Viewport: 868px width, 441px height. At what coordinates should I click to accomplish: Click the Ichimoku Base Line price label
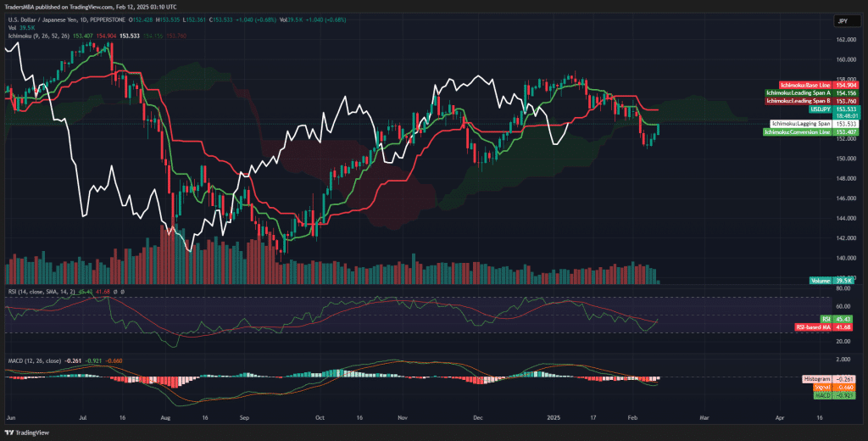click(x=798, y=85)
